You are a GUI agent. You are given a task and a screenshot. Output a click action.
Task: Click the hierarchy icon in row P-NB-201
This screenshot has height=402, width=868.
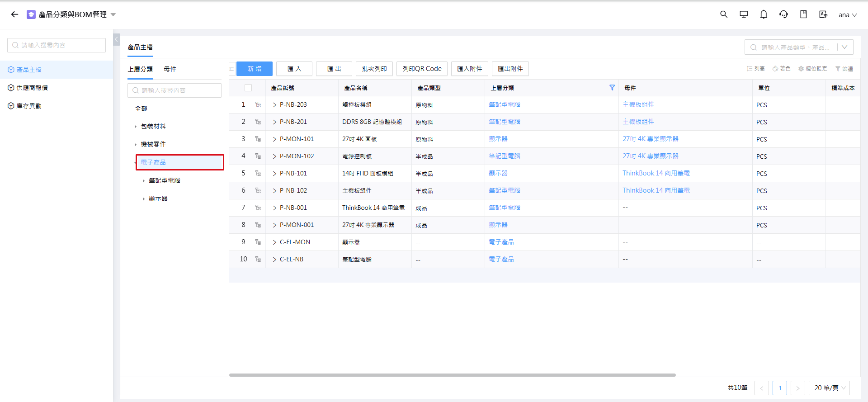[x=258, y=122]
